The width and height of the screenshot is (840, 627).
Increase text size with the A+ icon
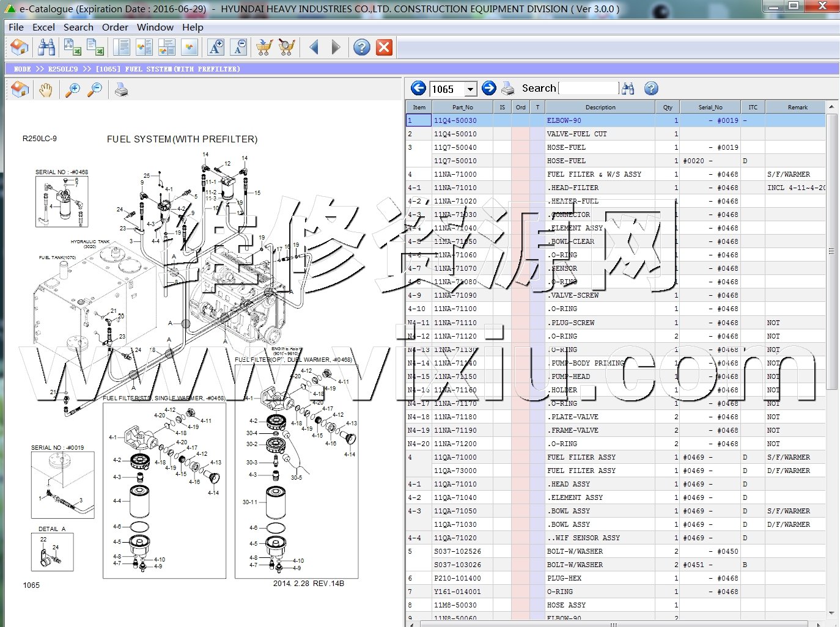point(216,47)
